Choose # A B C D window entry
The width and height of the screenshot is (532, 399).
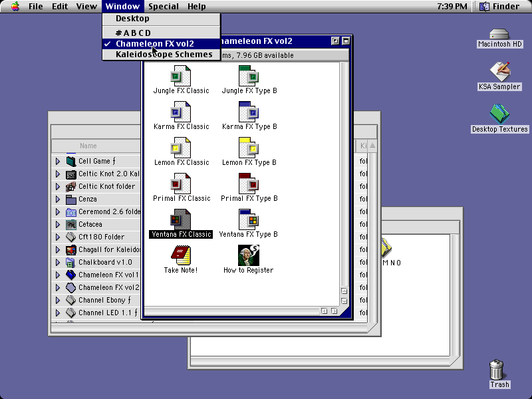(x=162, y=33)
